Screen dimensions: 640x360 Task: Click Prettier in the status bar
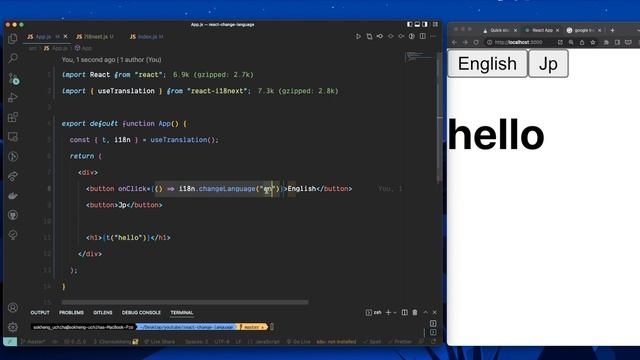(400, 341)
